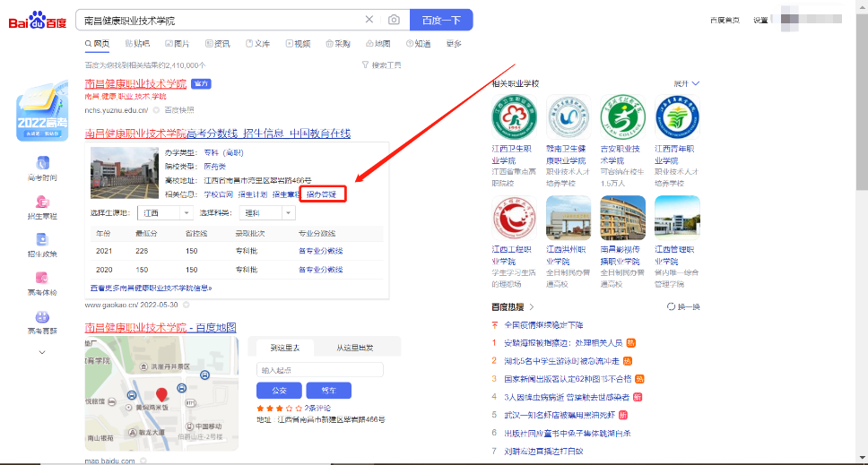
Task: Click the 百度一下 search button
Action: [441, 20]
